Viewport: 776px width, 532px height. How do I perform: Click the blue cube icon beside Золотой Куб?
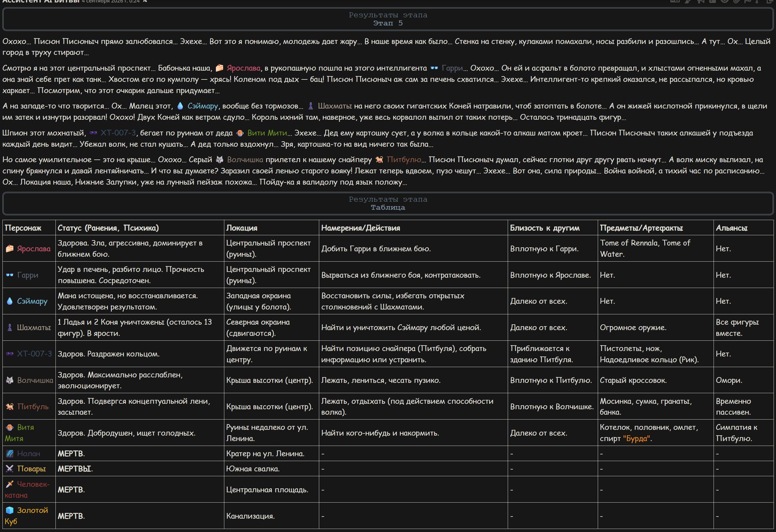click(10, 510)
